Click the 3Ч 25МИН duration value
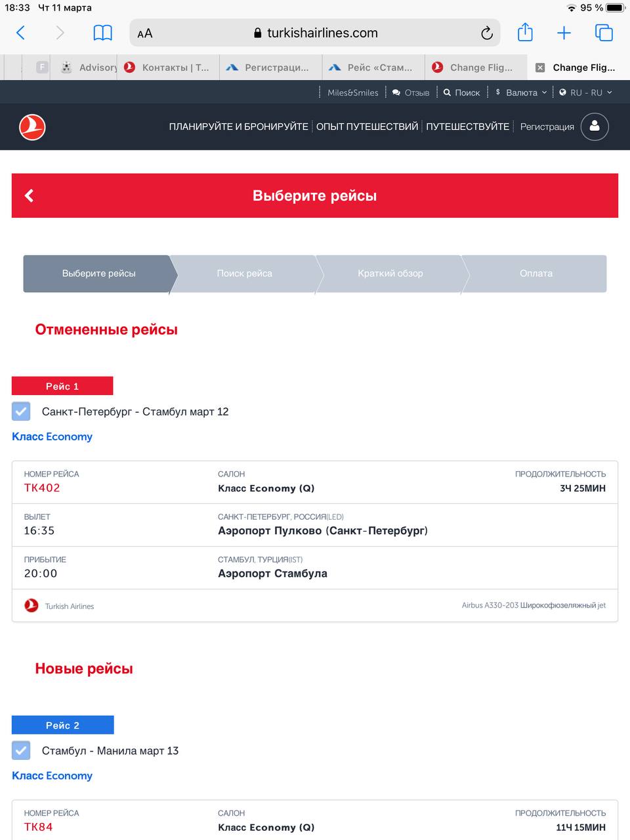Image resolution: width=630 pixels, height=840 pixels. [582, 488]
